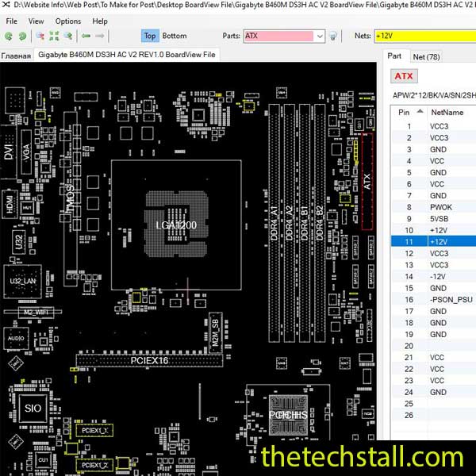This screenshot has width=476, height=476.
Task: Click the PCH chipset on board
Action: coord(288,415)
